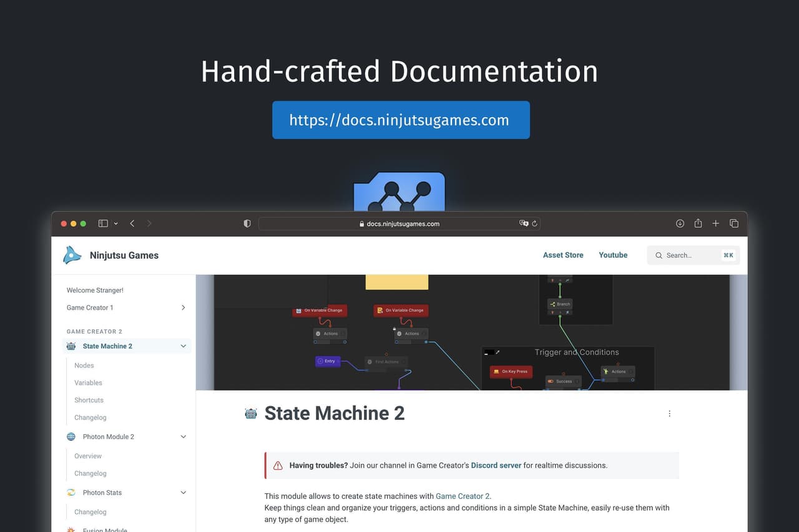Click the Ninjutsu Games logo icon
Screen dimensions: 799x532
(72, 255)
